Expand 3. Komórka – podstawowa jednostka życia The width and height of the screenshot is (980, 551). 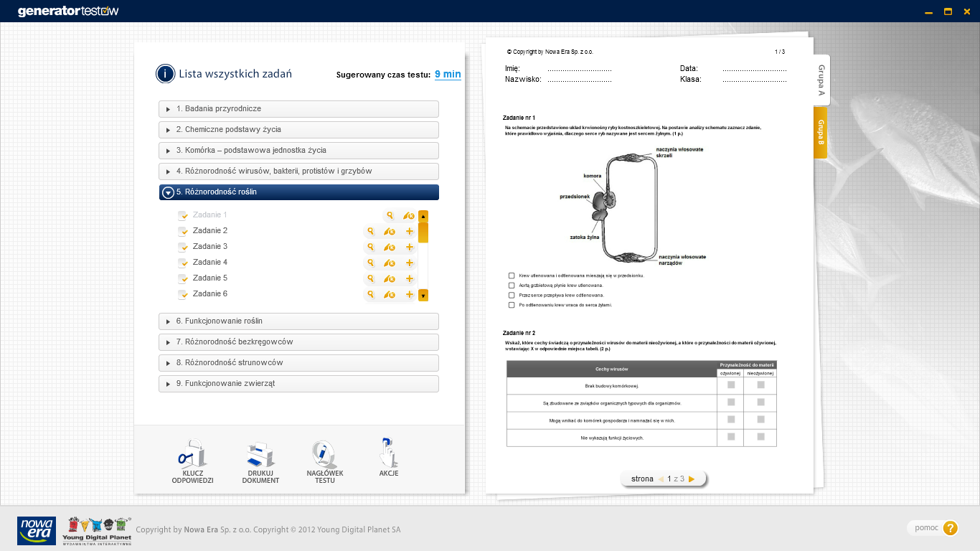click(298, 151)
